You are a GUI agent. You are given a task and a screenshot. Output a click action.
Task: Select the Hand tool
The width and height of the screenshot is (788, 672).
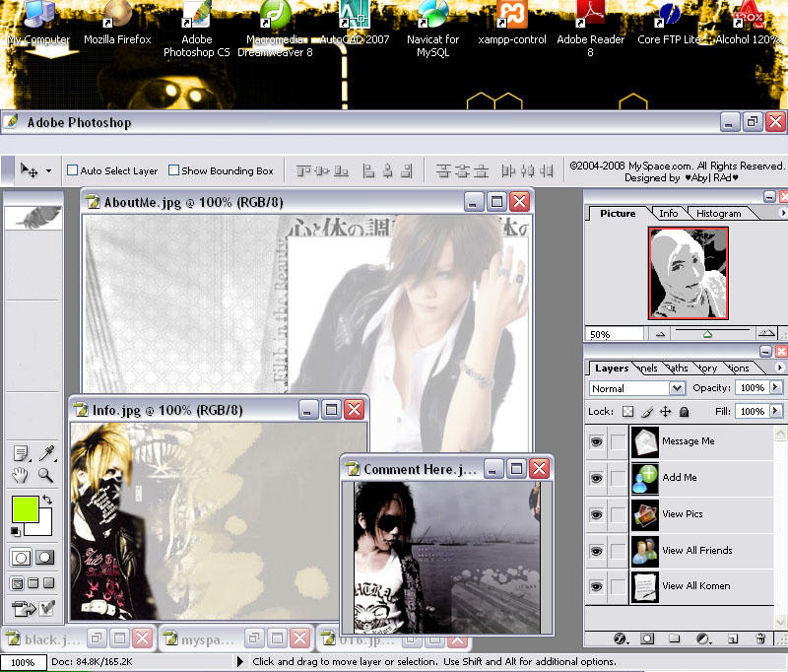pos(20,476)
